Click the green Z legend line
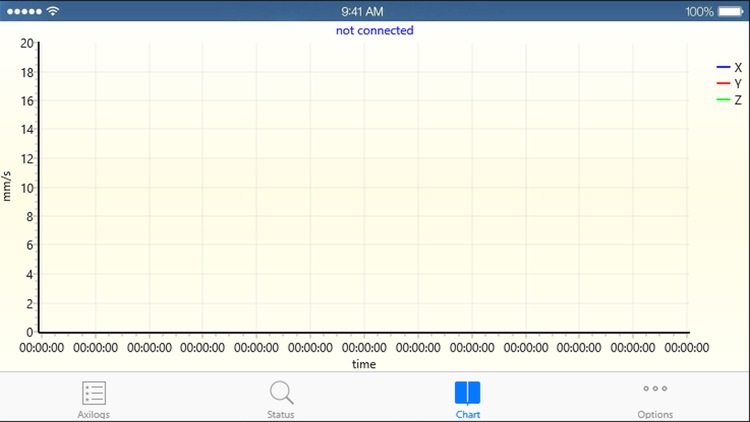This screenshot has height=422, width=750. 723,100
